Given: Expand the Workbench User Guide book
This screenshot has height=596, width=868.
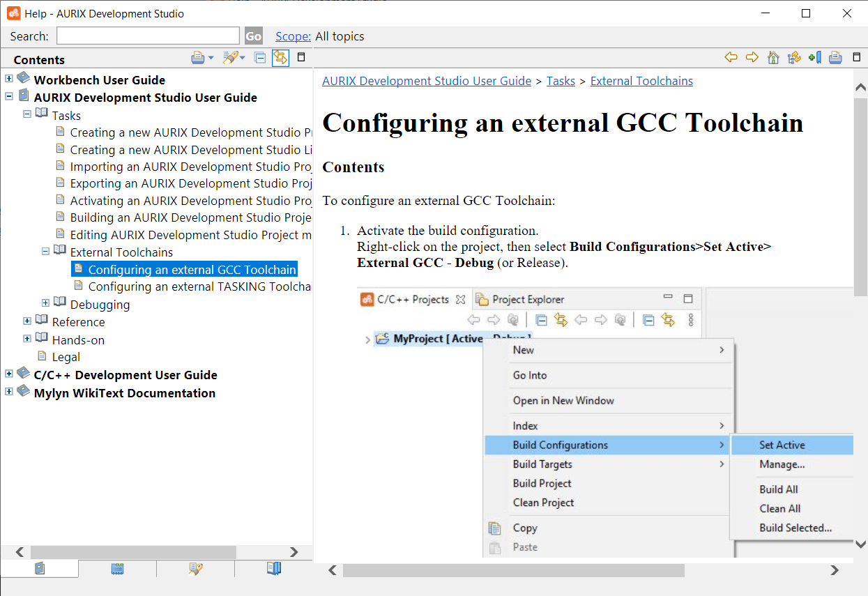Looking at the screenshot, I should click(x=9, y=79).
